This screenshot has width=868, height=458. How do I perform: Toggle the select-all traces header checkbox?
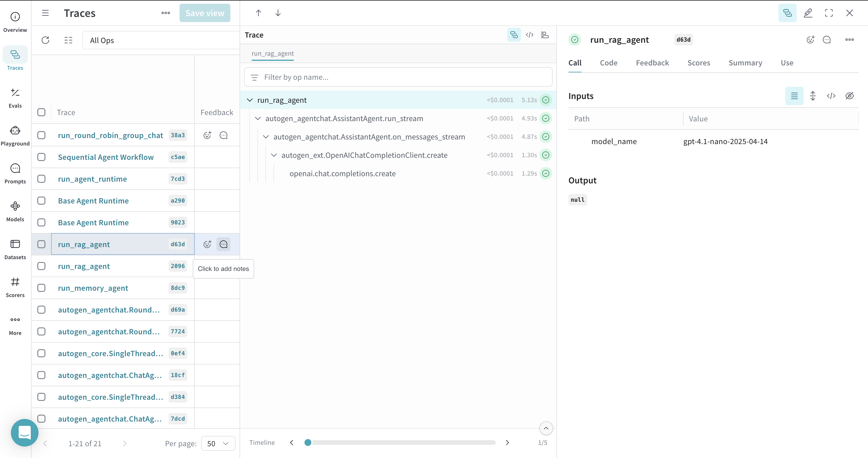41,112
